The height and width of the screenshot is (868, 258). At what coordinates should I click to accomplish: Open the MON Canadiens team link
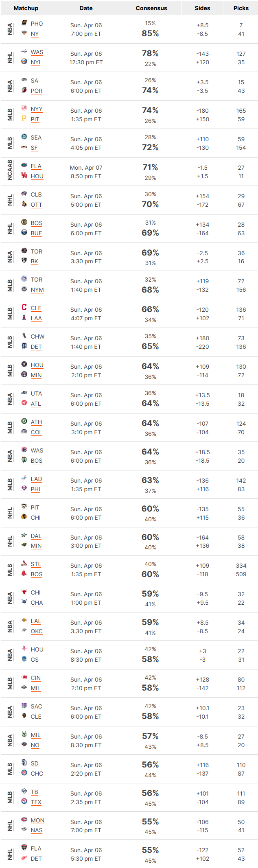(x=37, y=820)
